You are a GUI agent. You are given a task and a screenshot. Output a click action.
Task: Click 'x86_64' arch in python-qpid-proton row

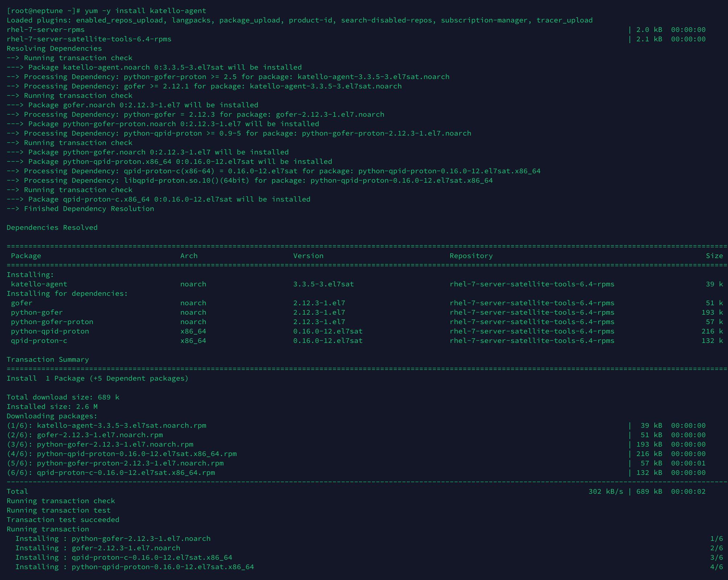(x=193, y=331)
